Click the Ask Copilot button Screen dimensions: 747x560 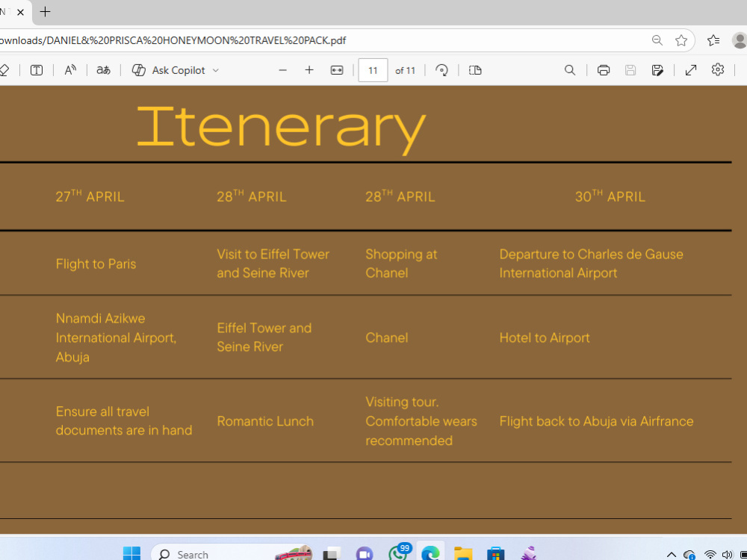pos(168,70)
